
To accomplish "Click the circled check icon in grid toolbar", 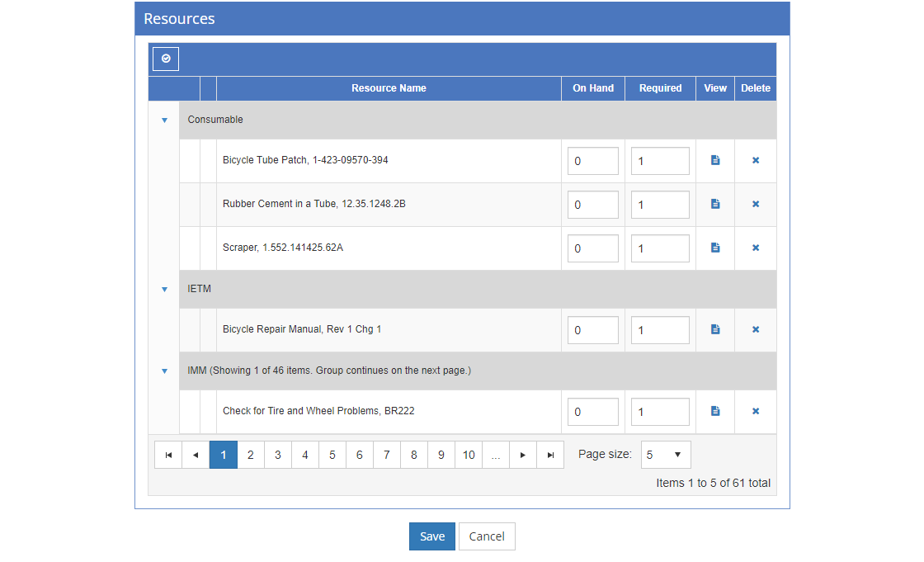I will pyautogui.click(x=166, y=59).
